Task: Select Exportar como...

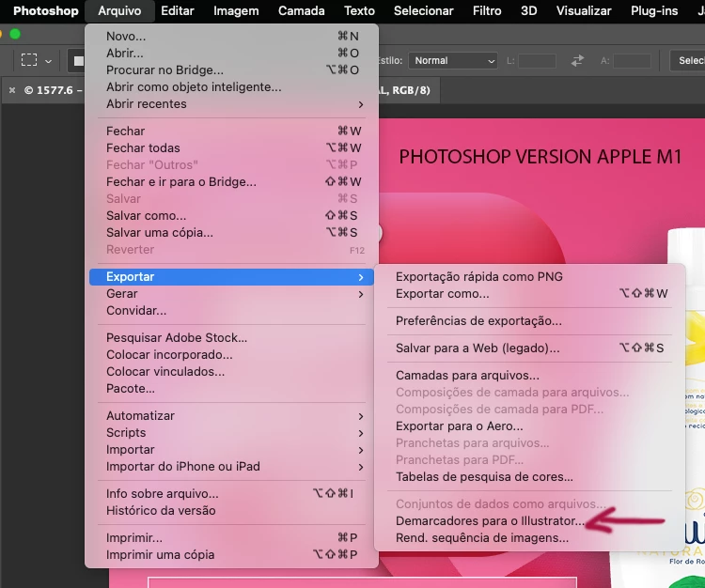Action: click(x=529, y=294)
